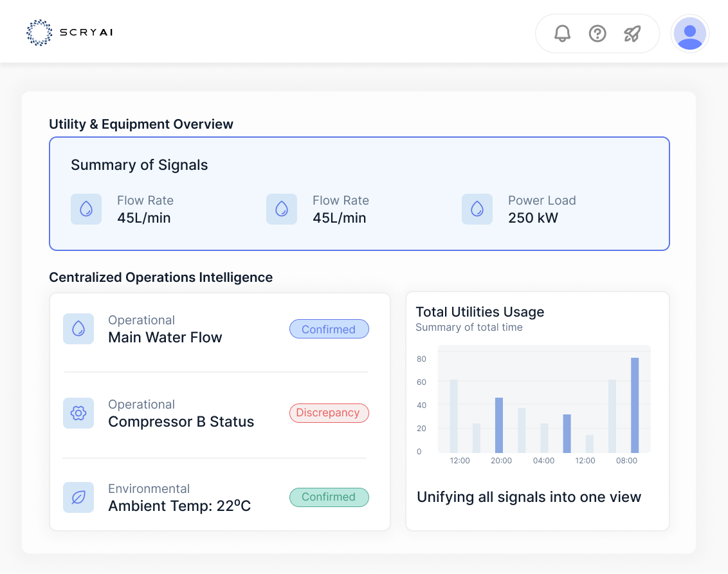The height and width of the screenshot is (574, 728).
Task: Click the Ambient Temp: 22ºC label
Action: tap(179, 505)
